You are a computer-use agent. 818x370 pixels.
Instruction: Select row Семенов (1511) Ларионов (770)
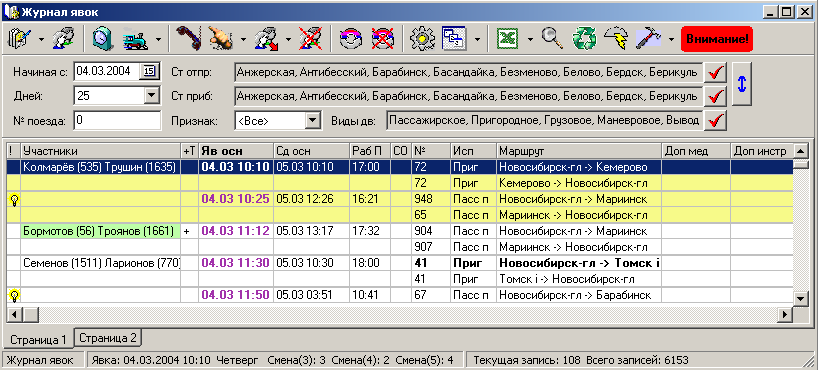[x=101, y=263]
